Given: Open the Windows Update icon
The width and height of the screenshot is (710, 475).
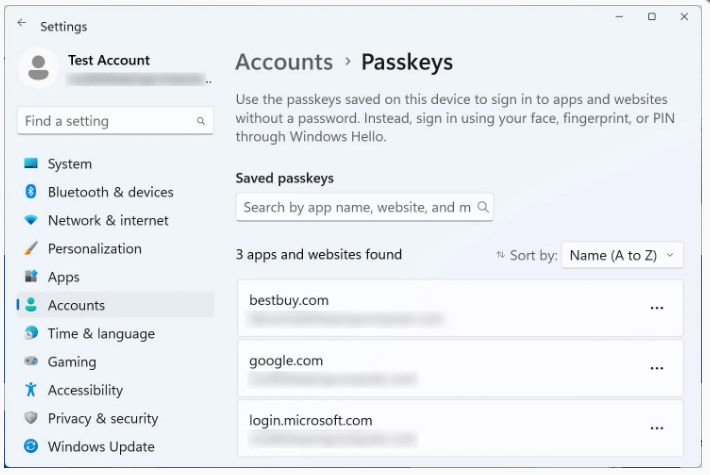Looking at the screenshot, I should (31, 446).
